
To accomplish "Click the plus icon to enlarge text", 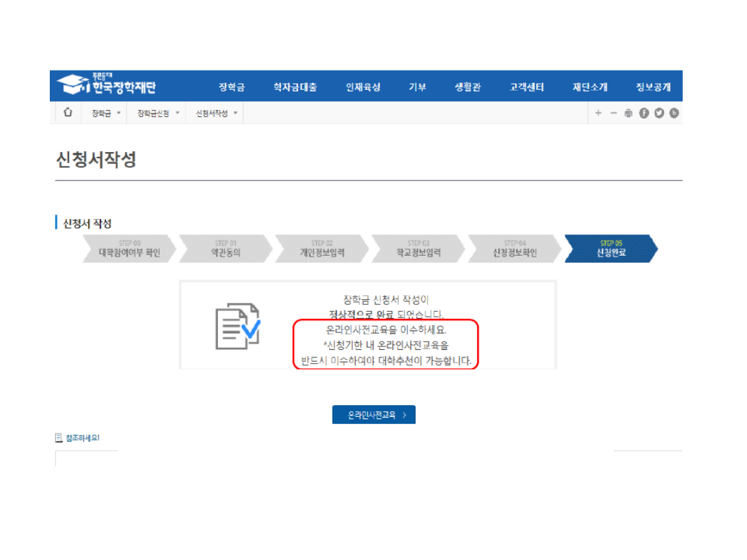I will click(x=598, y=113).
